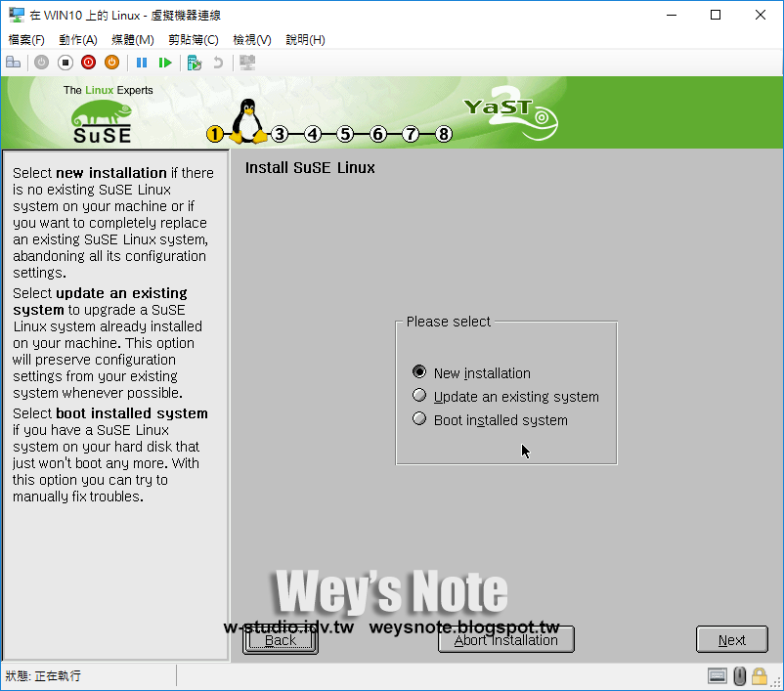The image size is (784, 691).
Task: Open the 媒體 menu
Action: point(132,39)
